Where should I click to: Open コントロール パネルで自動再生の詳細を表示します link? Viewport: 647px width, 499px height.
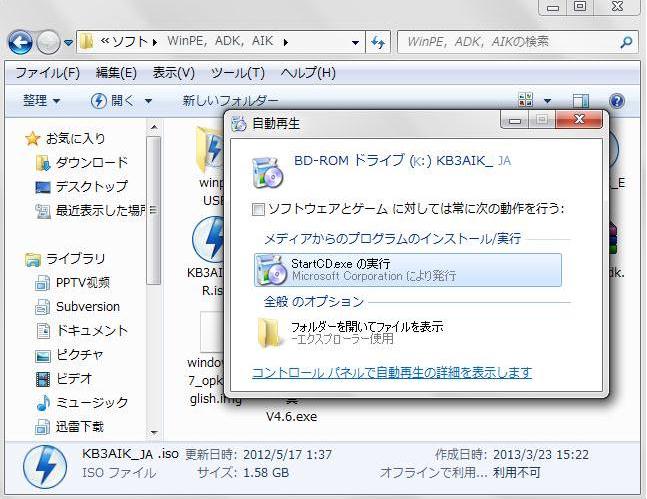[392, 373]
